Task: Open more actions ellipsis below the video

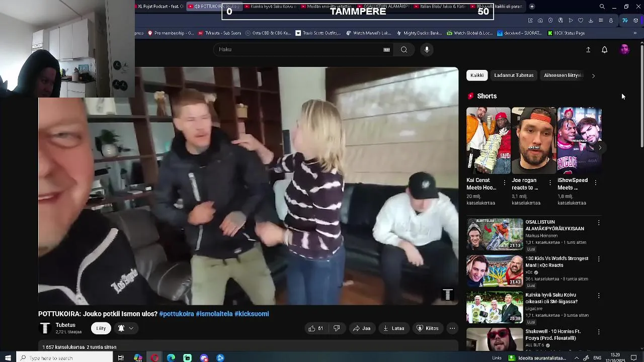Action: pos(452,328)
